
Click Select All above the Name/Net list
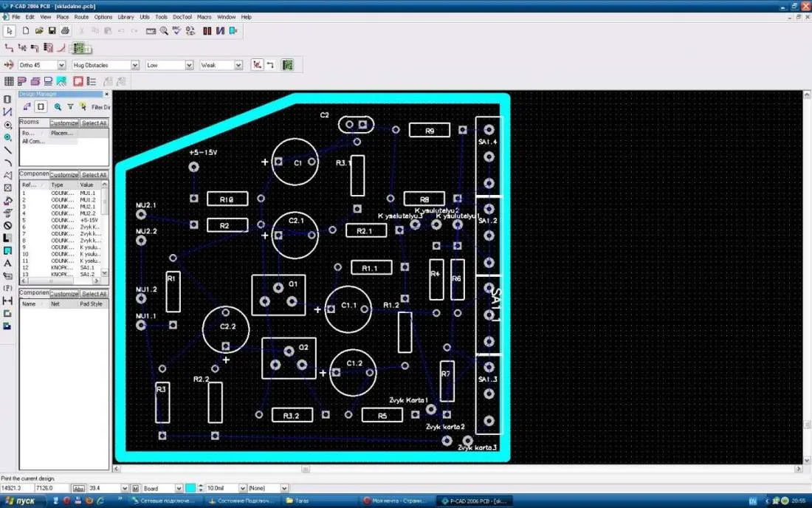point(94,294)
